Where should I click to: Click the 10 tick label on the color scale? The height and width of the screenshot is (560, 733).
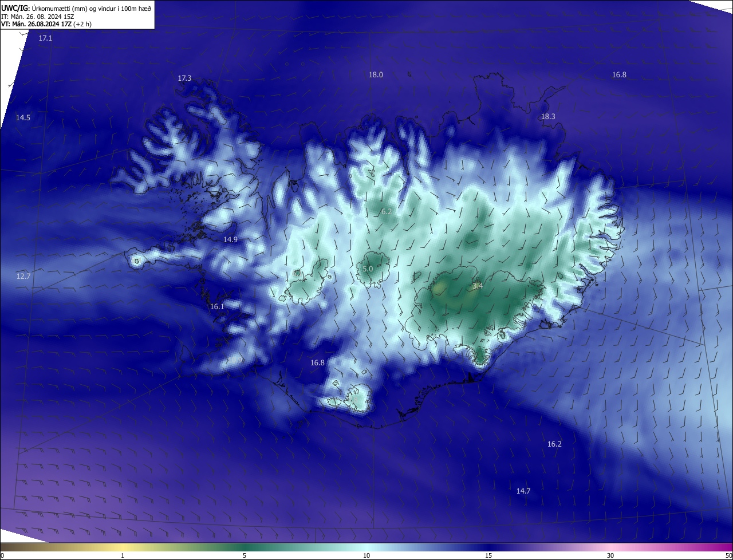coord(366,556)
